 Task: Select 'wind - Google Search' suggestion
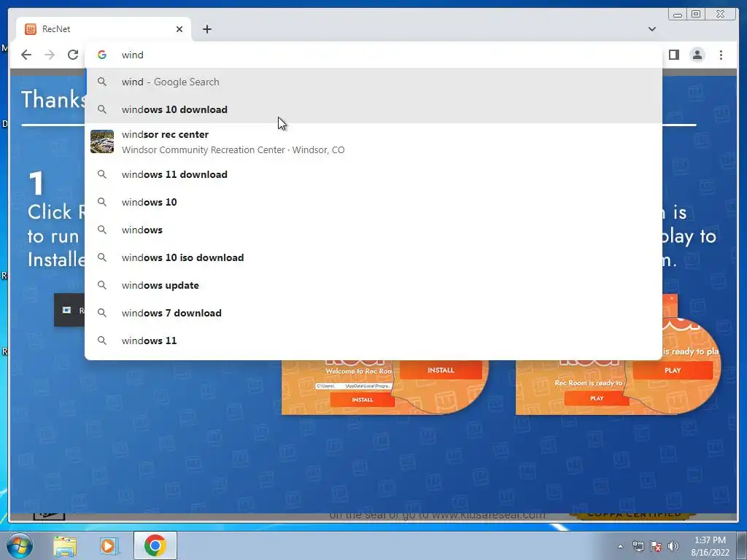(x=373, y=82)
